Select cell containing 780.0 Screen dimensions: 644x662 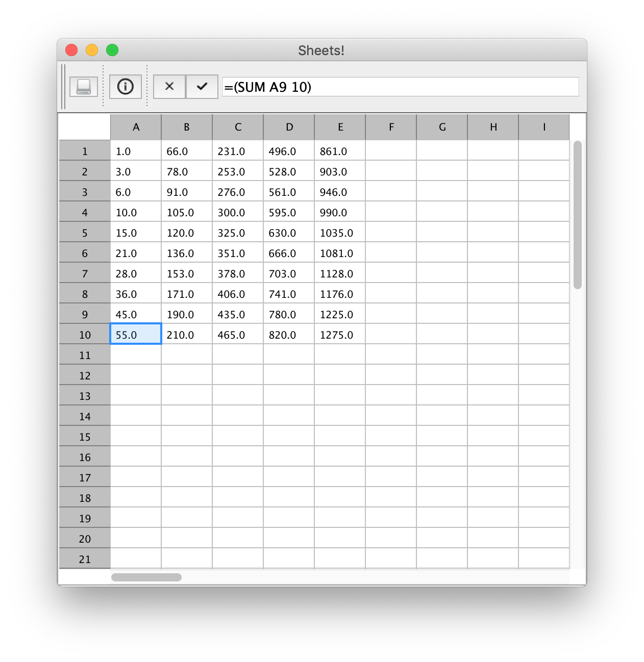[289, 314]
